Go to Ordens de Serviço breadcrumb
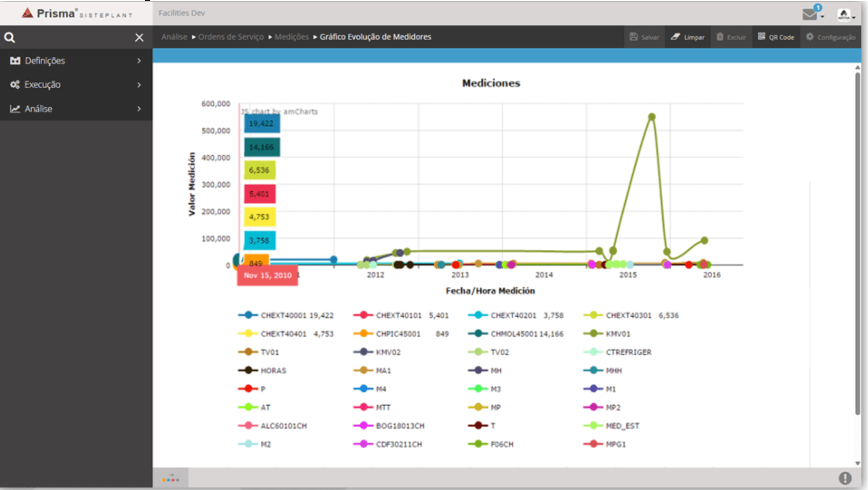This screenshot has height=490, width=868. tap(231, 37)
